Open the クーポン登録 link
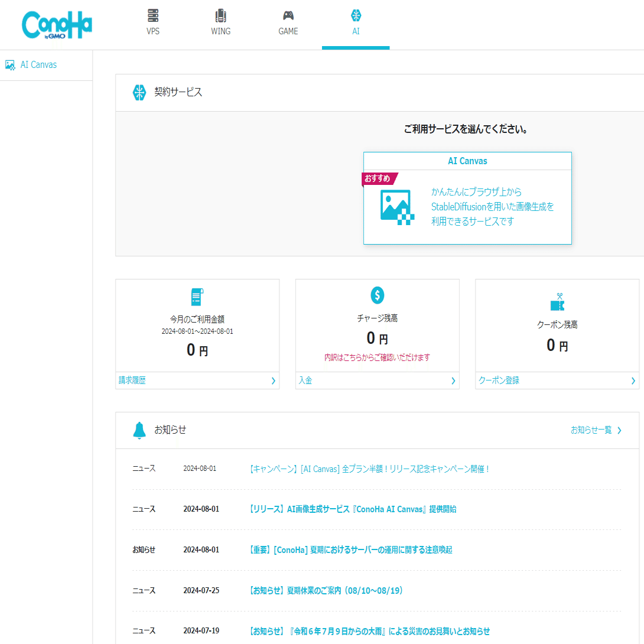 tap(499, 380)
